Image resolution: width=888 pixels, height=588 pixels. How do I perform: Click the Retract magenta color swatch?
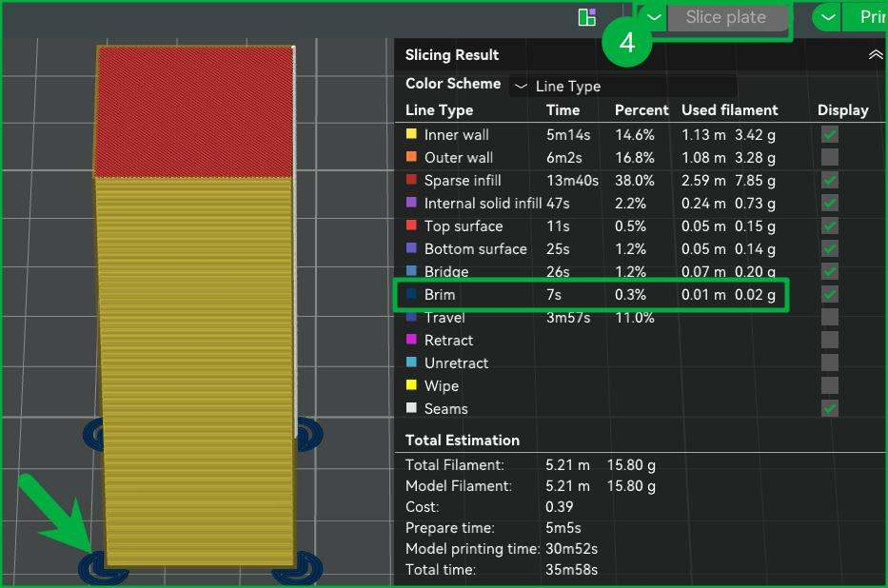[412, 339]
